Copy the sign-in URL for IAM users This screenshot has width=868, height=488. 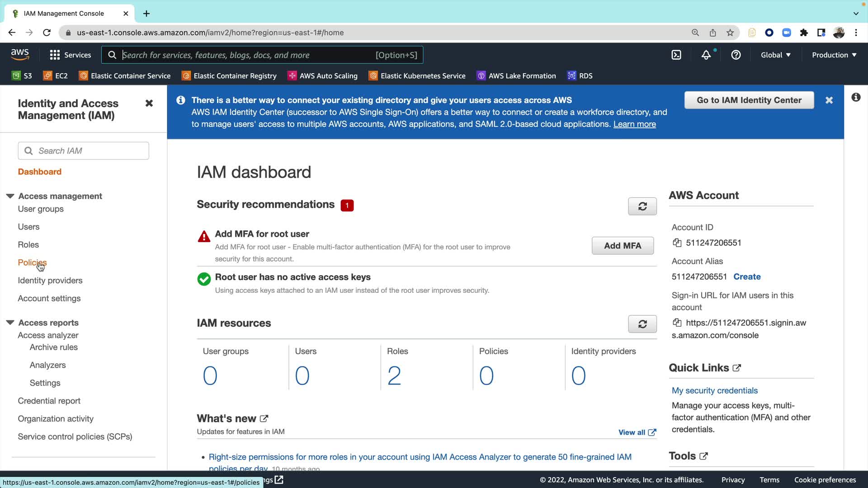pos(677,323)
